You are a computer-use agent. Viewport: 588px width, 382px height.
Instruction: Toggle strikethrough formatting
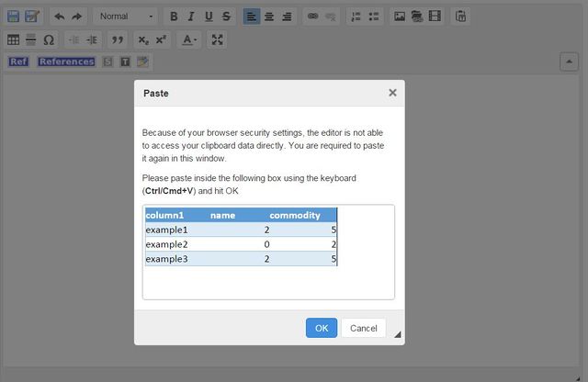click(x=227, y=17)
